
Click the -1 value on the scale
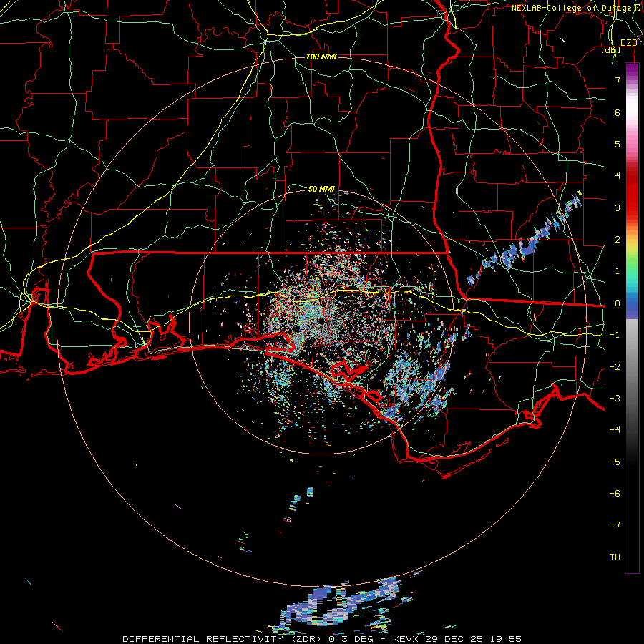[615, 335]
